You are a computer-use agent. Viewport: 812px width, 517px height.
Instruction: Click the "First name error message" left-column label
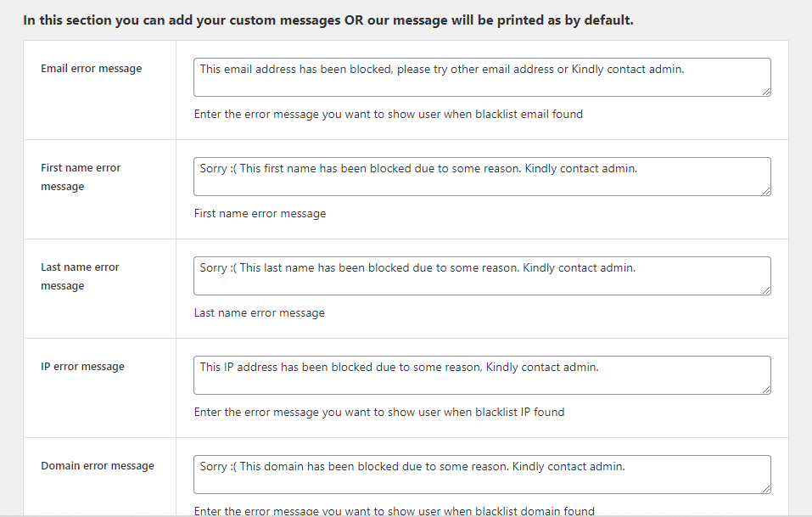pyautogui.click(x=81, y=177)
